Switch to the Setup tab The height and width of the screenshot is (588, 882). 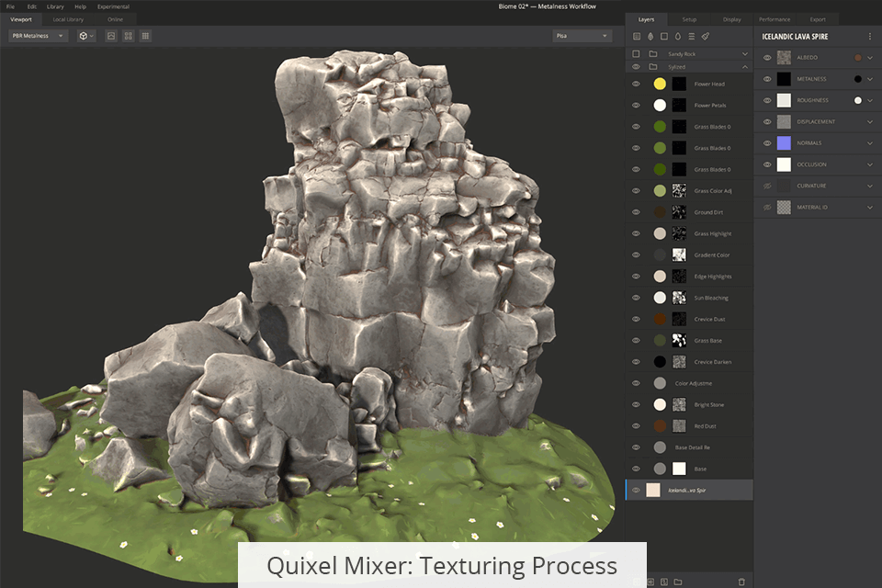(x=690, y=19)
